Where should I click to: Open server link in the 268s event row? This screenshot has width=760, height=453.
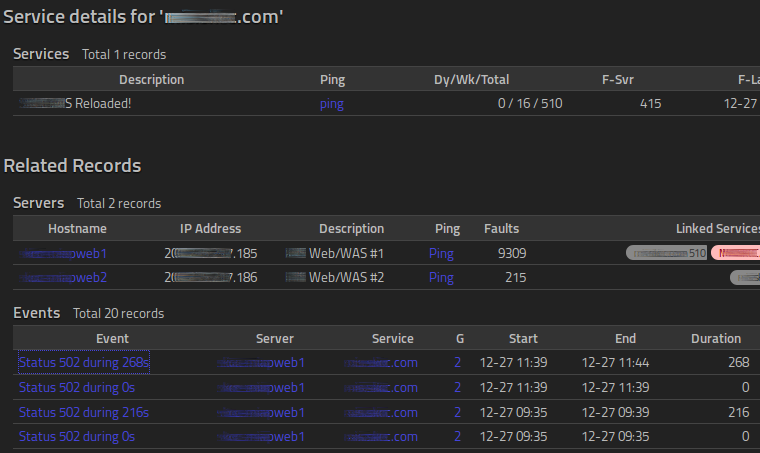(261, 362)
